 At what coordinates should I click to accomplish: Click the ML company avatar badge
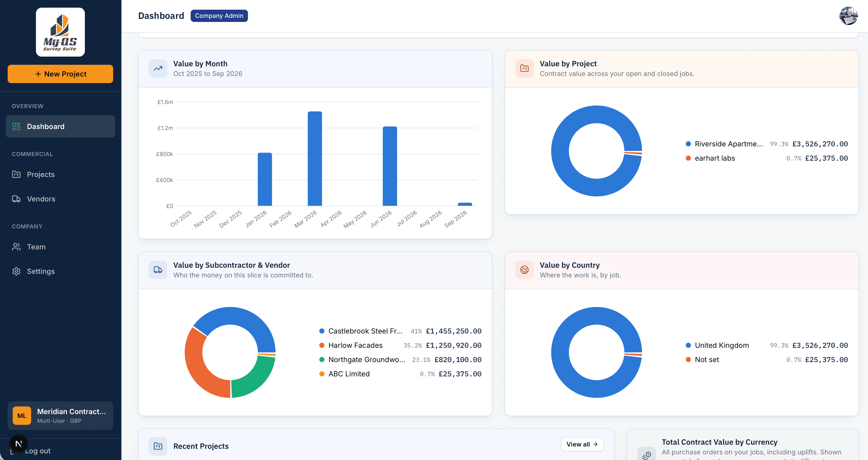22,415
